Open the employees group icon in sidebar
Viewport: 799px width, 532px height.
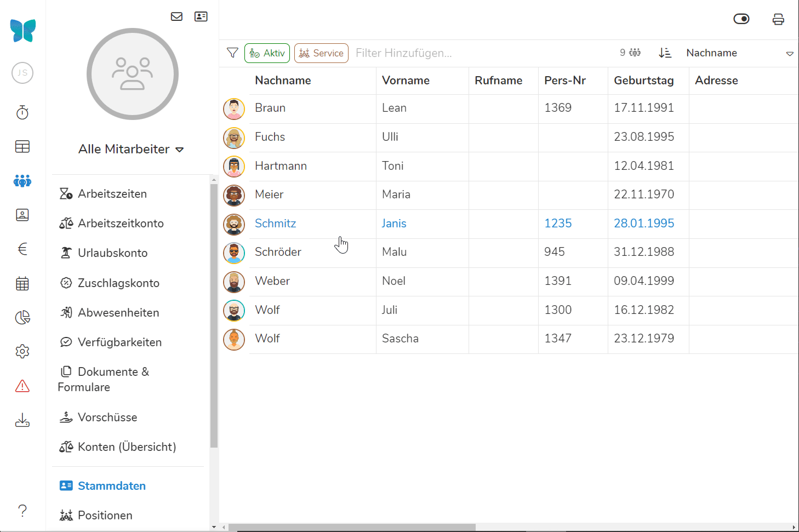tap(22, 181)
